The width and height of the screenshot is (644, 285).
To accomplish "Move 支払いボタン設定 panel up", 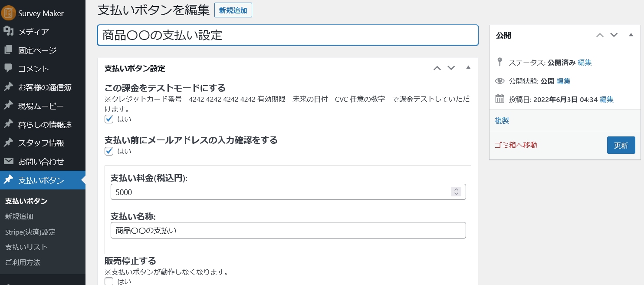I will [x=437, y=68].
